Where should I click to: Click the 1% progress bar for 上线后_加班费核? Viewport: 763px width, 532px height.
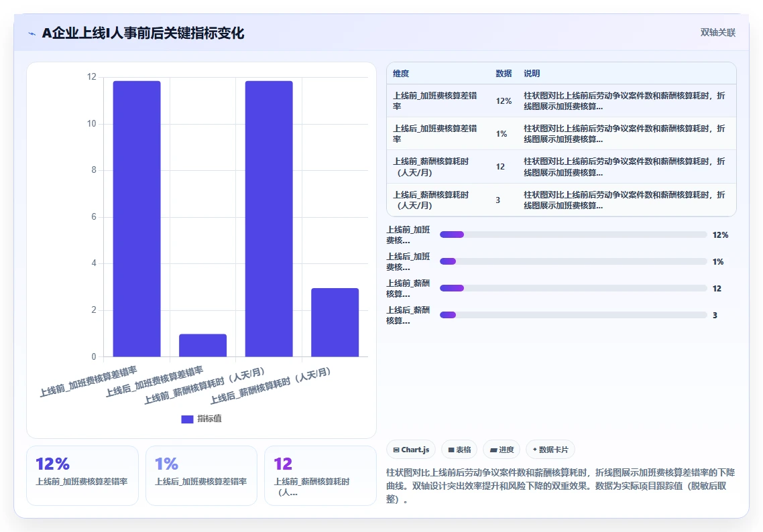pos(573,261)
